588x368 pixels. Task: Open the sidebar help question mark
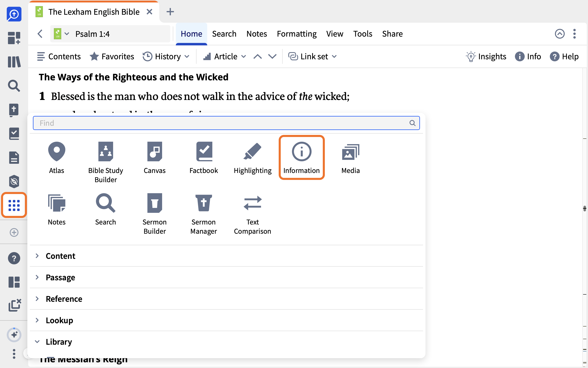pyautogui.click(x=14, y=258)
